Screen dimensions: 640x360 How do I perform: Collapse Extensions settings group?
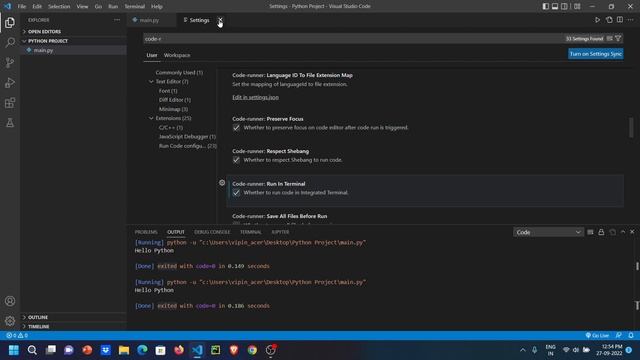point(151,118)
